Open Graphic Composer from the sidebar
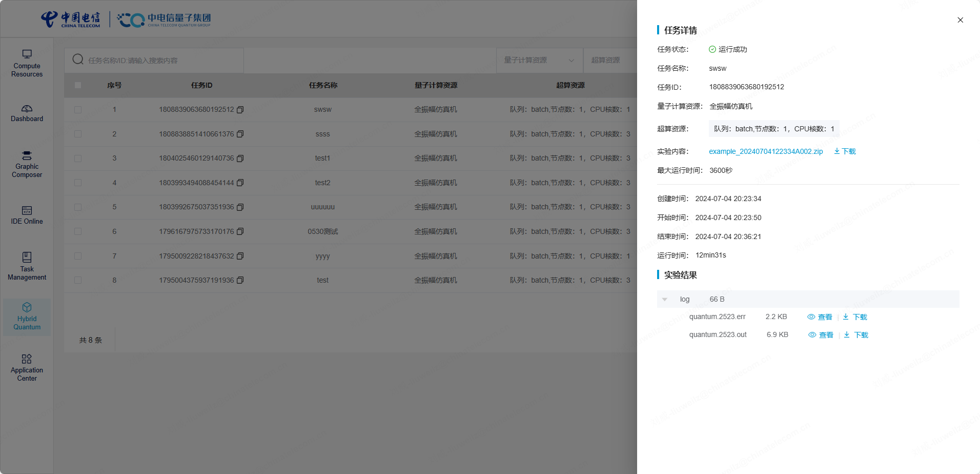The width and height of the screenshot is (980, 474). 27,164
